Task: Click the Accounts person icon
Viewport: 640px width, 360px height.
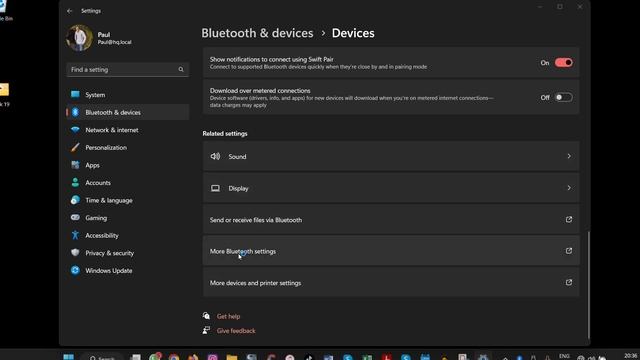Action: coord(75,182)
